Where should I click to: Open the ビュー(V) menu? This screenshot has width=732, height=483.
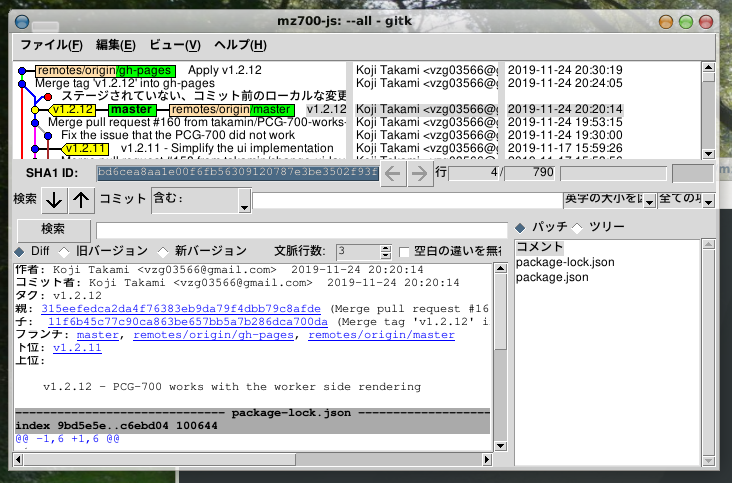(x=175, y=45)
